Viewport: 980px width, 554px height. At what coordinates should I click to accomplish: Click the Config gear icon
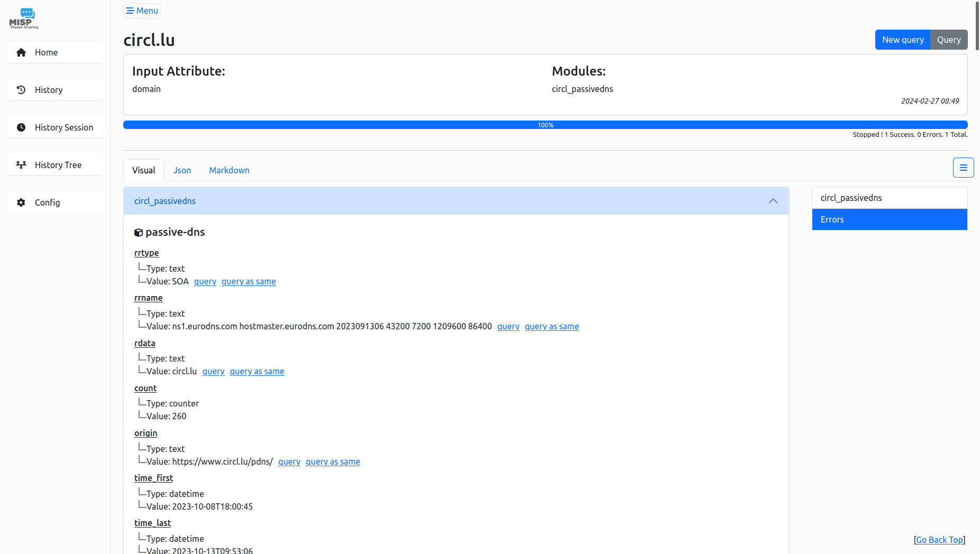click(21, 202)
